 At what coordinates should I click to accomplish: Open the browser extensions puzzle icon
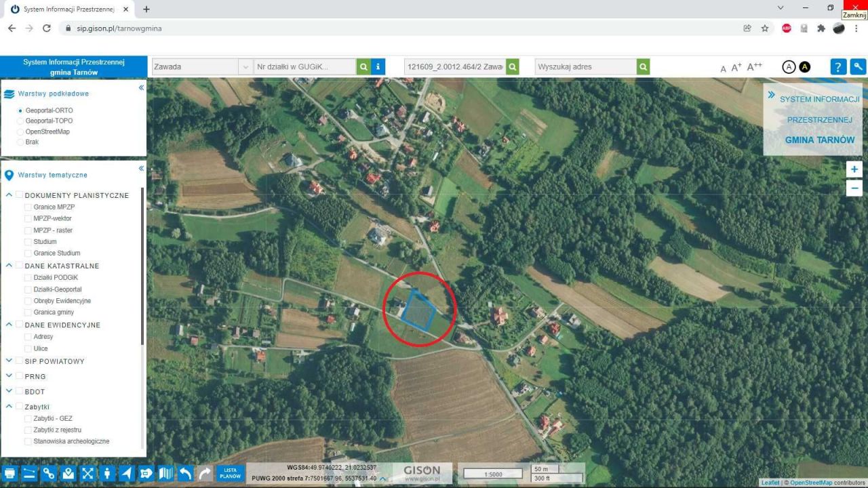click(821, 28)
